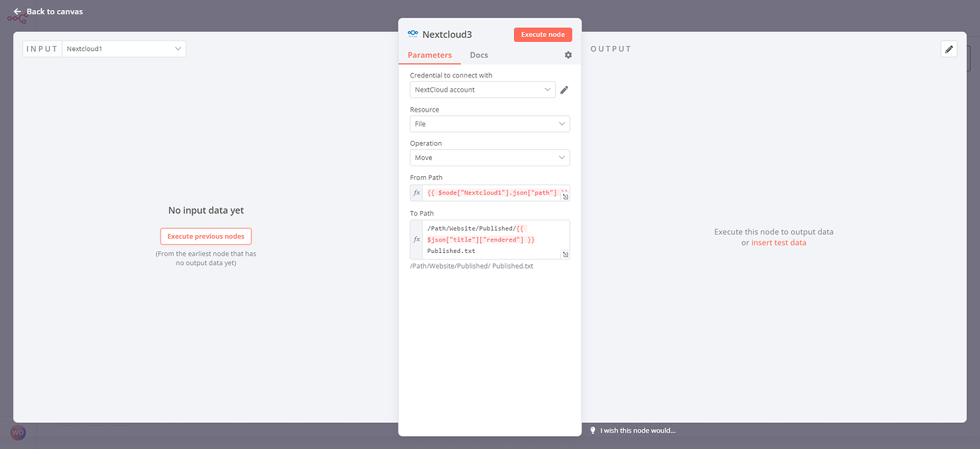This screenshot has width=980, height=449.
Task: Expand the Resource dropdown showing File
Action: click(x=490, y=124)
